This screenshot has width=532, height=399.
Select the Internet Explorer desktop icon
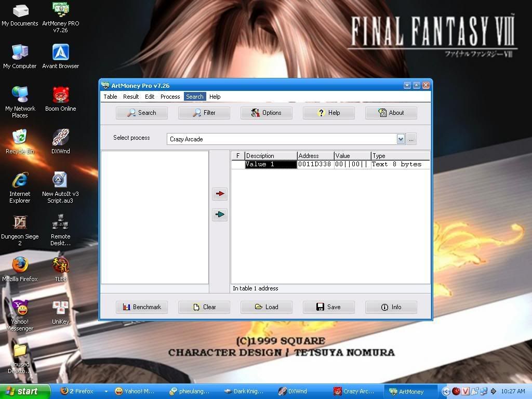20,188
